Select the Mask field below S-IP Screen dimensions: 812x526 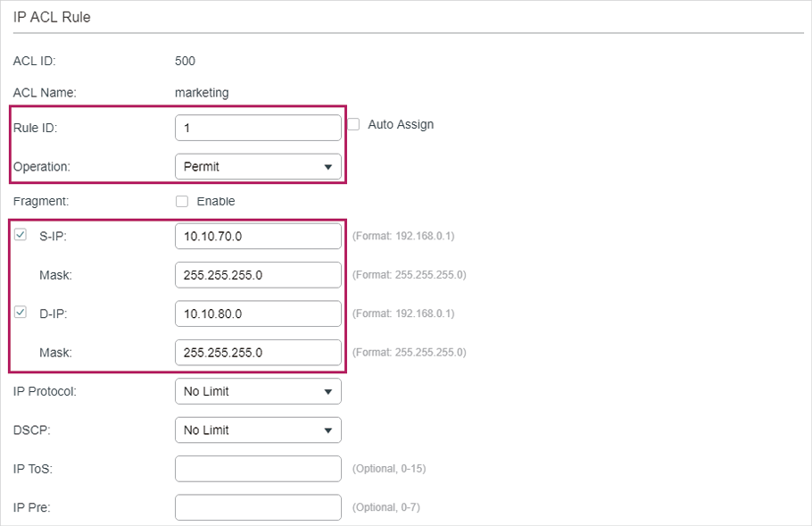click(258, 275)
